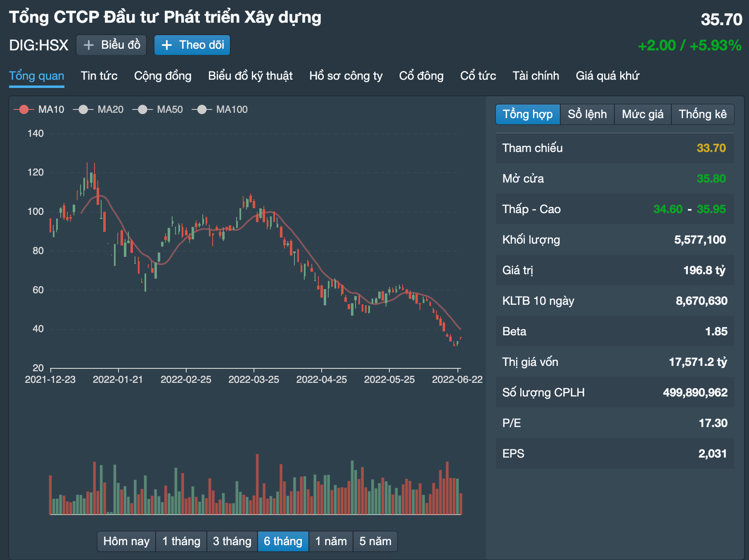Viewport: 749px width, 560px height.
Task: Open the Thống kê panel tab
Action: 703,114
